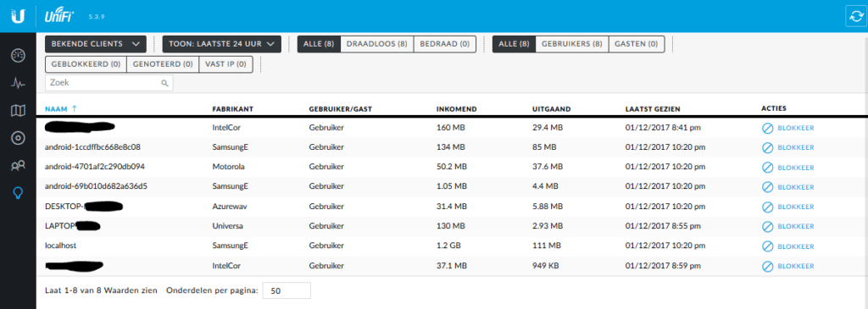Open client android-4701af2c290db094

95,167
